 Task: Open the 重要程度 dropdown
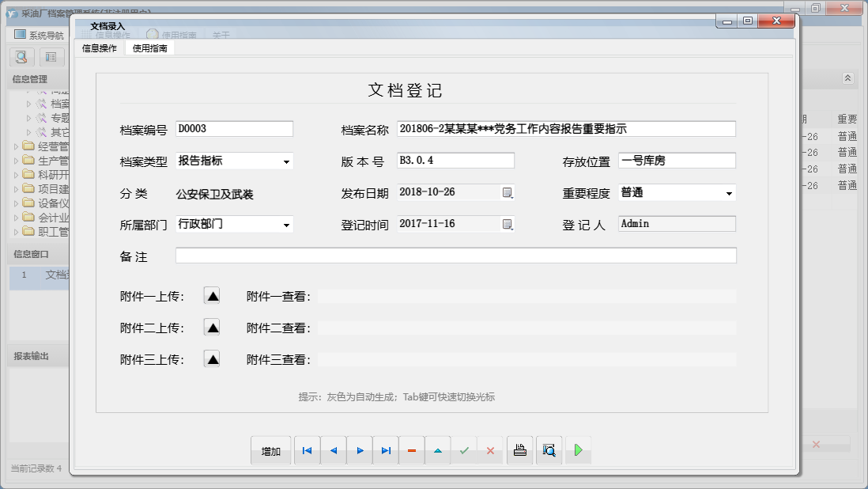pos(727,191)
